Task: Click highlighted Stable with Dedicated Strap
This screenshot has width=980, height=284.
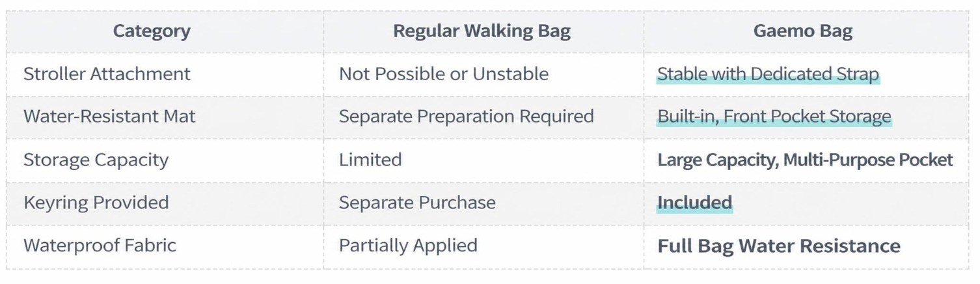Action: 769,74
